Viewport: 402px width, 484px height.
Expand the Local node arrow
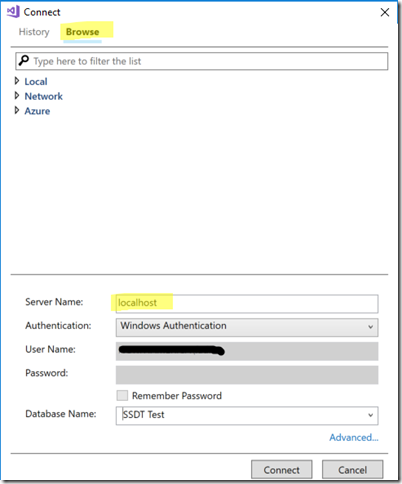(17, 81)
